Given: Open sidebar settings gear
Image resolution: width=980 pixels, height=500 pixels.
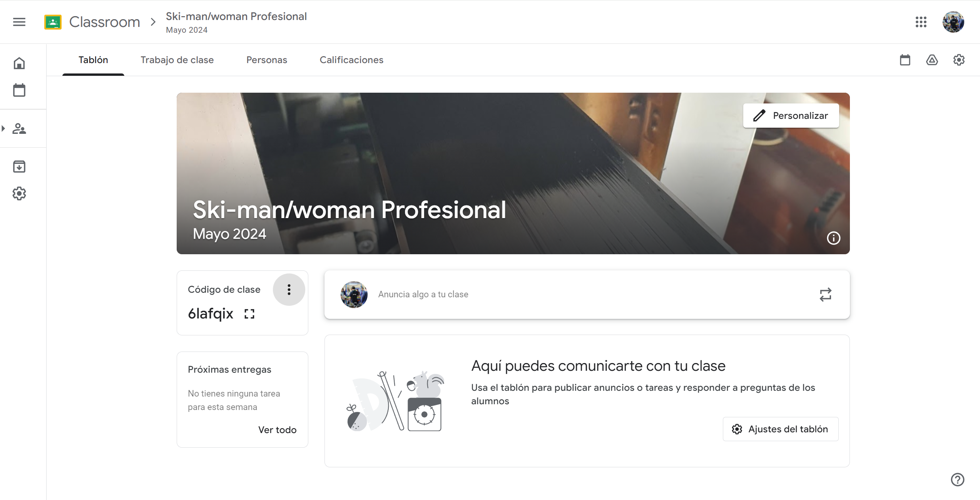Looking at the screenshot, I should pos(19,193).
